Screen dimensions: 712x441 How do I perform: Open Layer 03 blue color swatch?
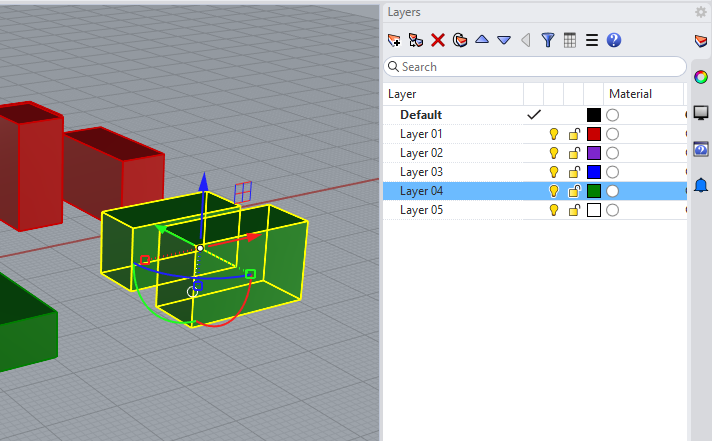(x=593, y=172)
